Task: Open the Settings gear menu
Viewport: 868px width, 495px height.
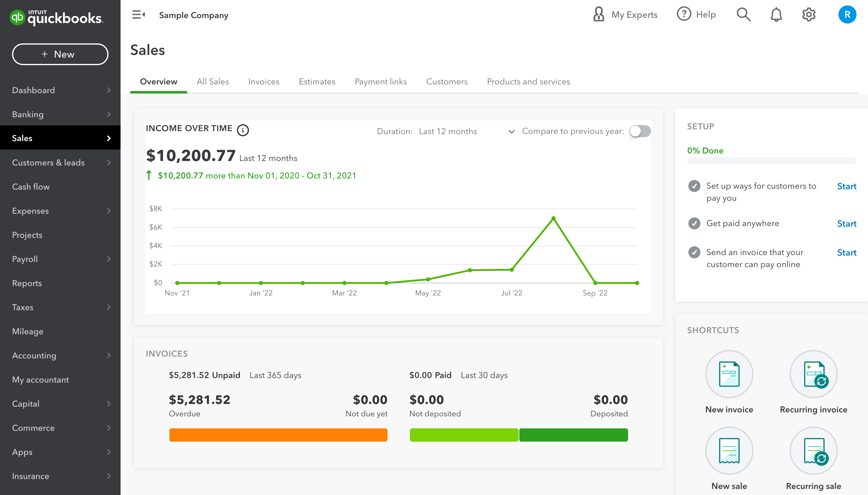Action: pyautogui.click(x=809, y=14)
